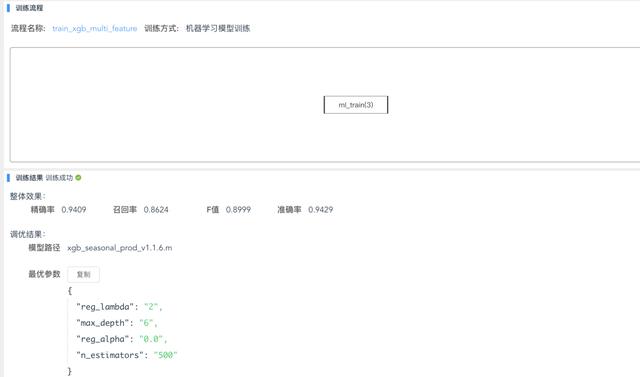The image size is (640, 377).
Task: Select the "reg_lambda" parameter key
Action: click(x=105, y=307)
